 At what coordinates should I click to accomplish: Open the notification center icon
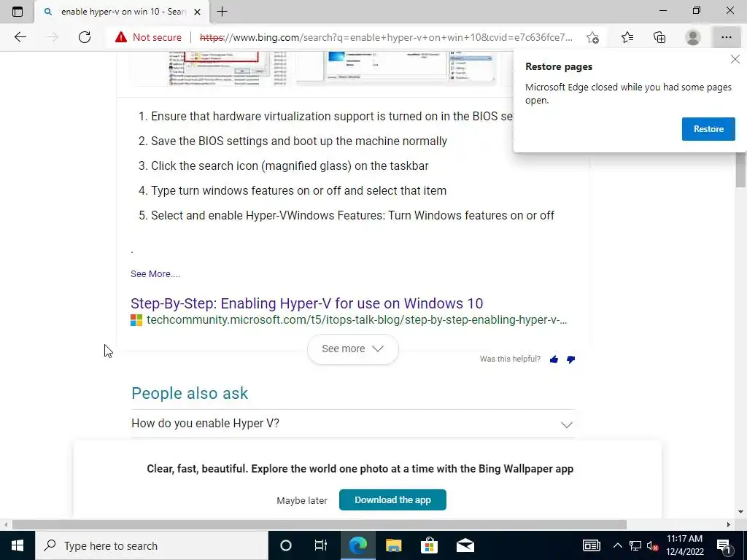point(724,545)
